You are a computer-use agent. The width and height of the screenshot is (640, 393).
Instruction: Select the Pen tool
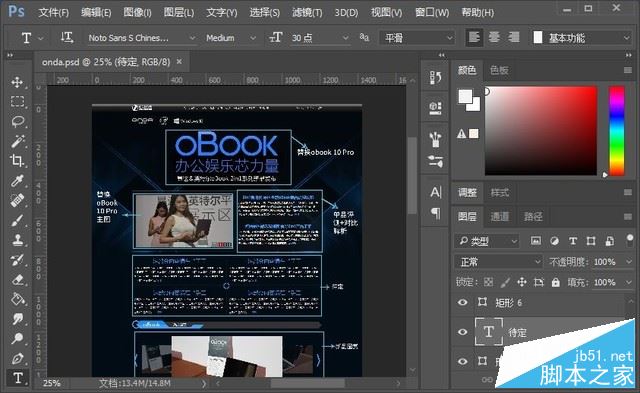coord(17,358)
